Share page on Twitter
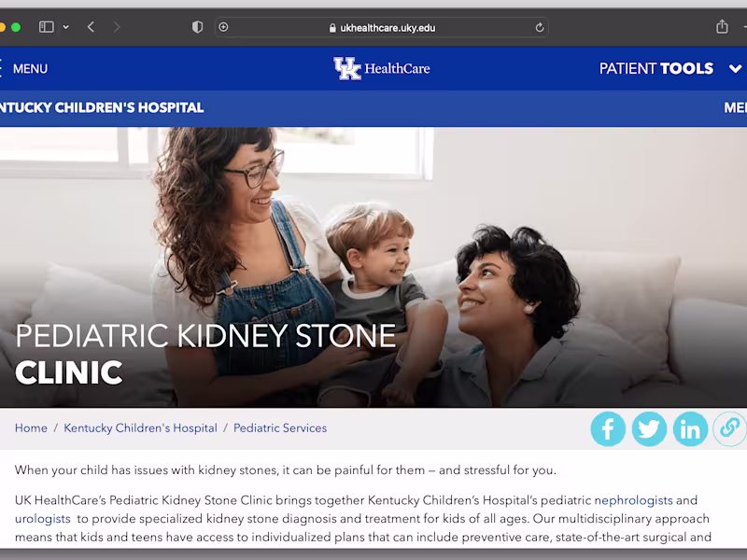Screen dimensions: 747x560 pos(649,428)
